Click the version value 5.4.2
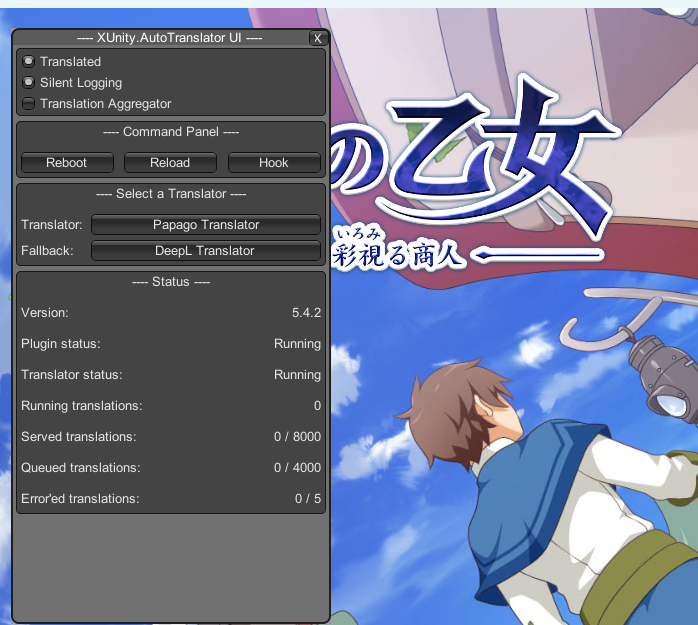Screen dimensions: 698x625 point(306,312)
